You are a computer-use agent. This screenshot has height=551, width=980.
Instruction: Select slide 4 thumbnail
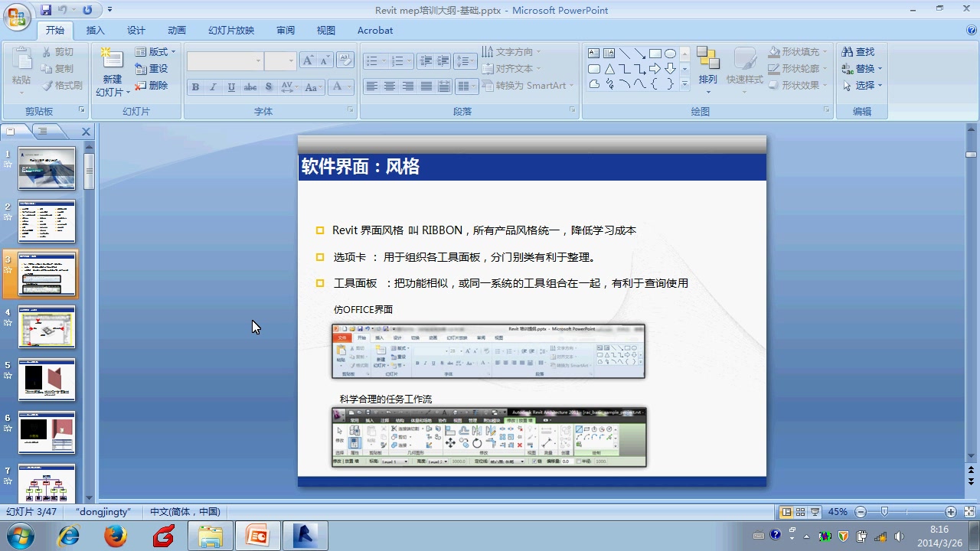pos(47,327)
